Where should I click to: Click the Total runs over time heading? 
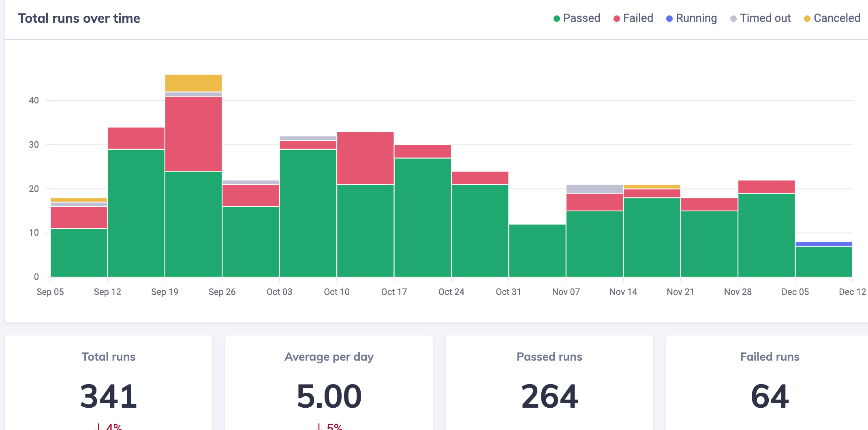[x=79, y=18]
